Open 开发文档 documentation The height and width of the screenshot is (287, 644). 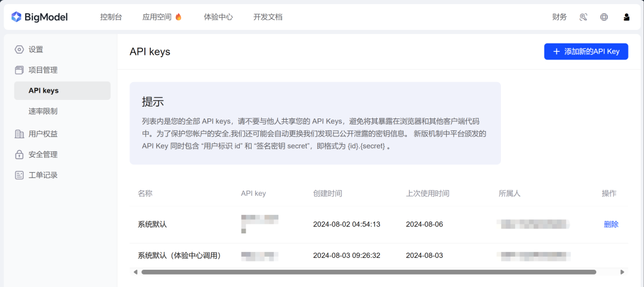point(268,17)
